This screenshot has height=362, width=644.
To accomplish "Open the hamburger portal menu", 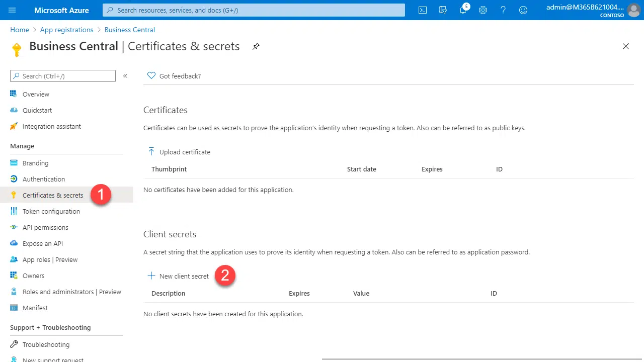I will [x=13, y=10].
